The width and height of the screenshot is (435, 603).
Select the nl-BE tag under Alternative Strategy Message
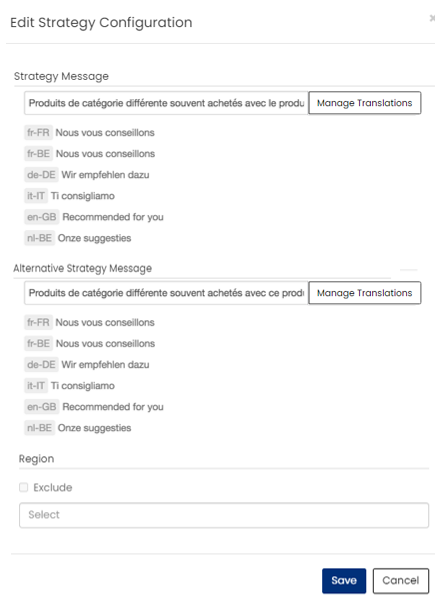point(39,428)
